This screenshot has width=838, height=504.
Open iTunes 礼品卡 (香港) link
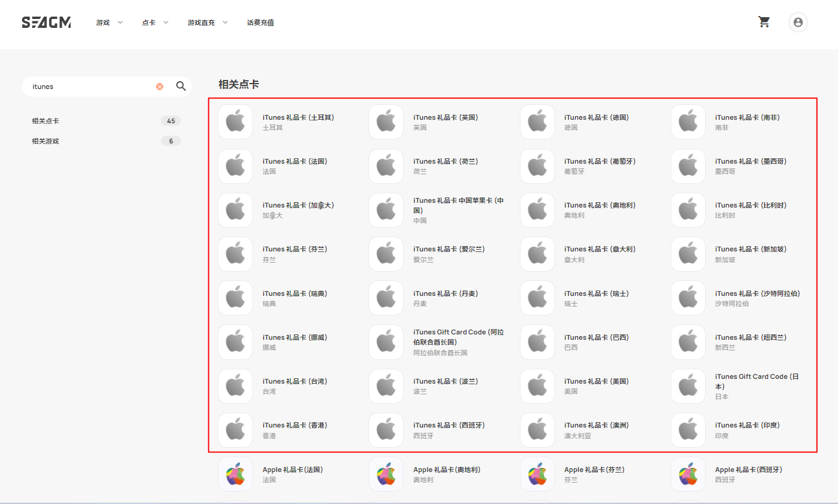coord(295,425)
